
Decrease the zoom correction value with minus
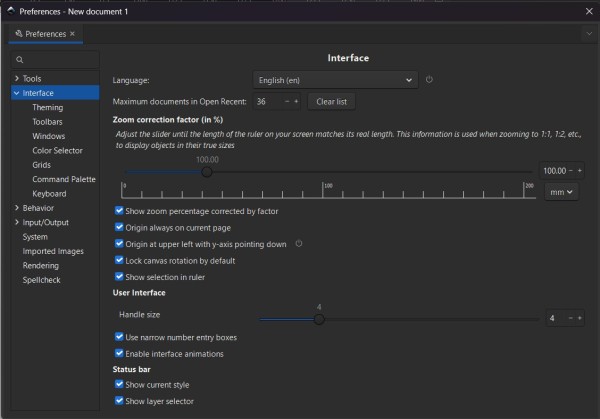coord(571,171)
